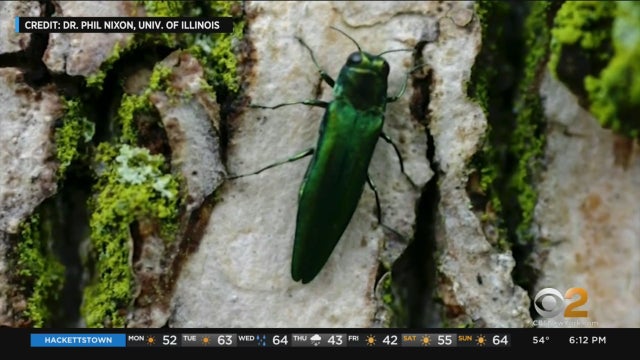Click Thursday's temperature 43
Image resolution: width=640 pixels, height=360 pixels.
335,340
